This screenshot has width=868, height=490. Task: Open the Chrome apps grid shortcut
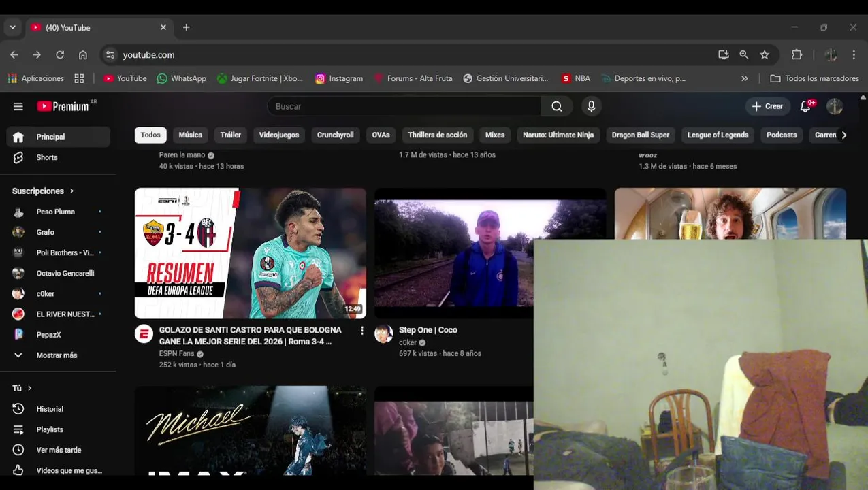(x=79, y=78)
